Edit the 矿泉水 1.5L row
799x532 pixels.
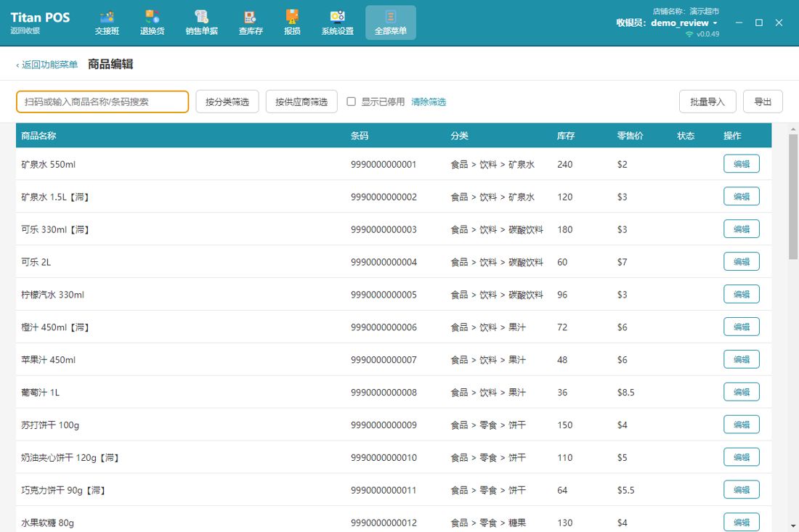(x=742, y=197)
